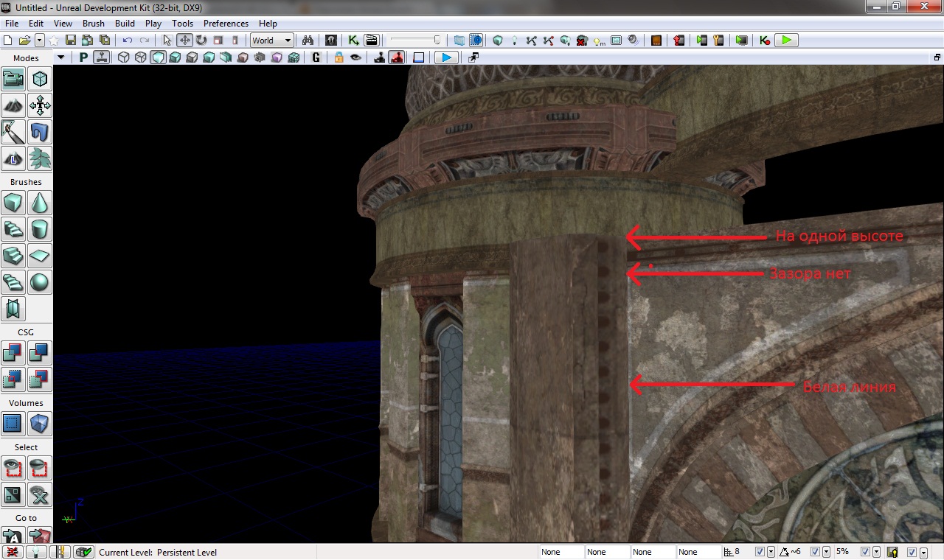Toggle the scale snap checkbox next to 5%
This screenshot has height=560, width=944.
(867, 552)
